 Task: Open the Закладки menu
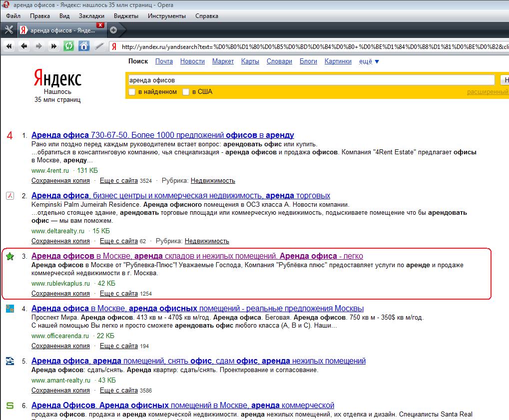click(x=91, y=16)
